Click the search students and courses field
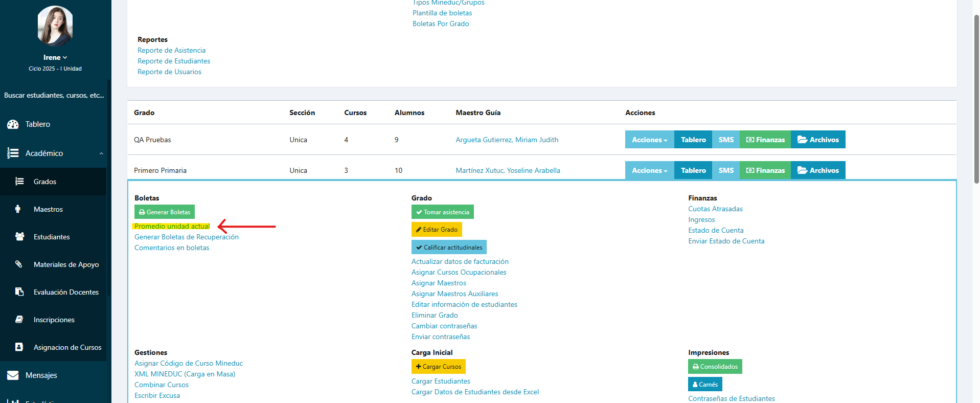This screenshot has width=980, height=403. [54, 96]
